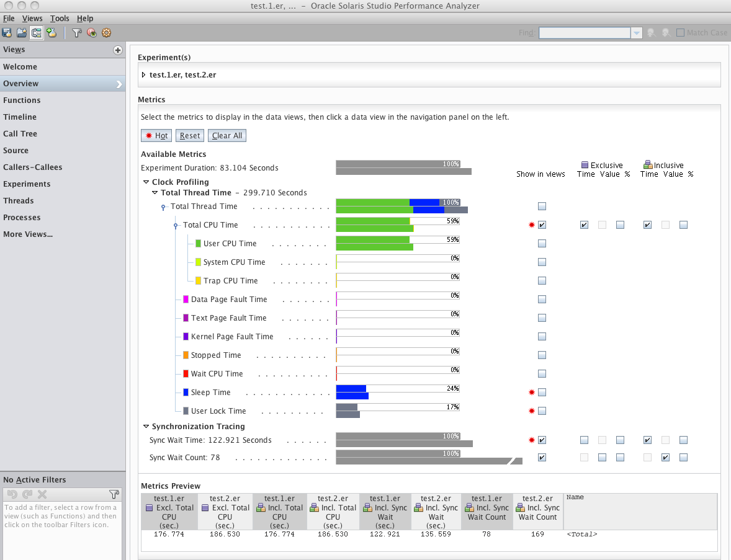The width and height of the screenshot is (731, 560).
Task: Uncheck Inclusive Value for Sync Wait Count
Action: point(666,458)
